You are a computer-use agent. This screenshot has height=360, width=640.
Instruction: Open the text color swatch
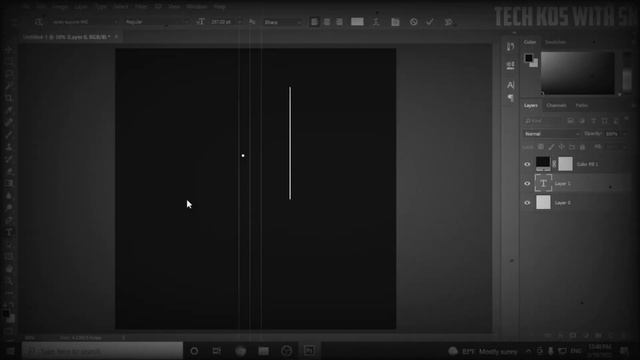point(357,22)
